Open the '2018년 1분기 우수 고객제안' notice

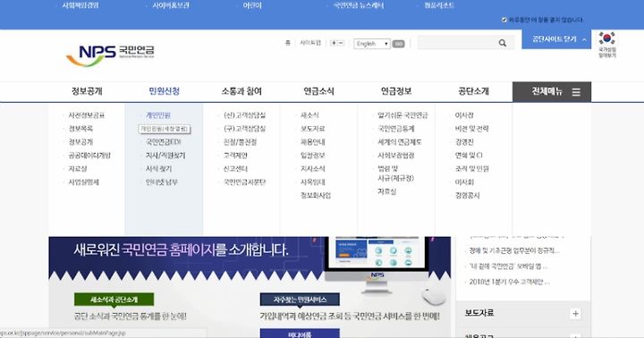pos(509,282)
